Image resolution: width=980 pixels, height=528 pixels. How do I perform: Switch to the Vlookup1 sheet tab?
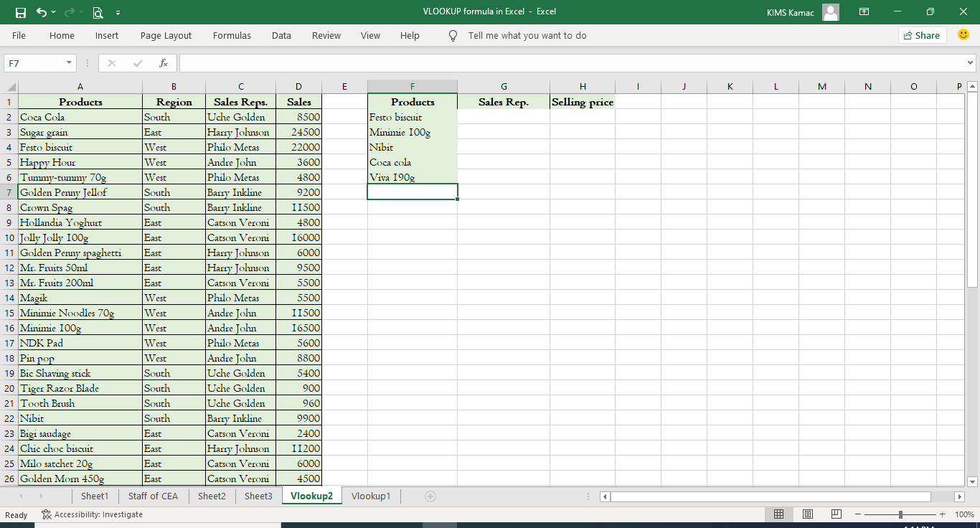pyautogui.click(x=370, y=496)
